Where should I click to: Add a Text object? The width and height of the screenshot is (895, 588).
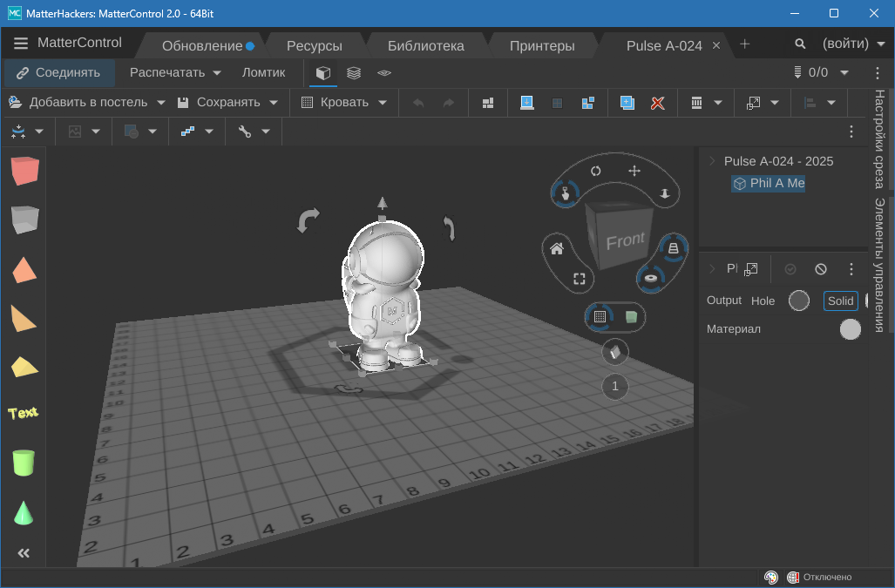tap(24, 412)
